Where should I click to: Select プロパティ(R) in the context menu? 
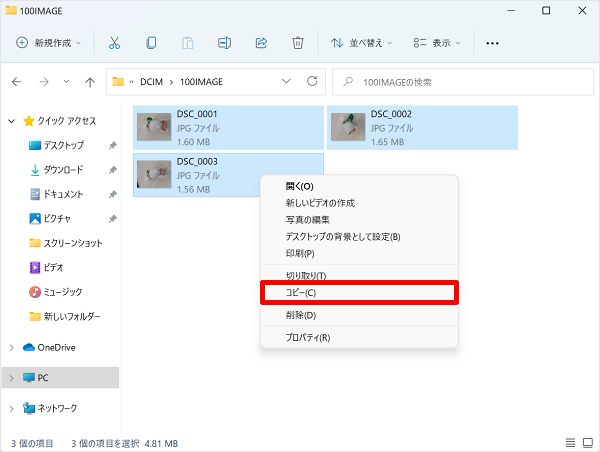pos(308,337)
